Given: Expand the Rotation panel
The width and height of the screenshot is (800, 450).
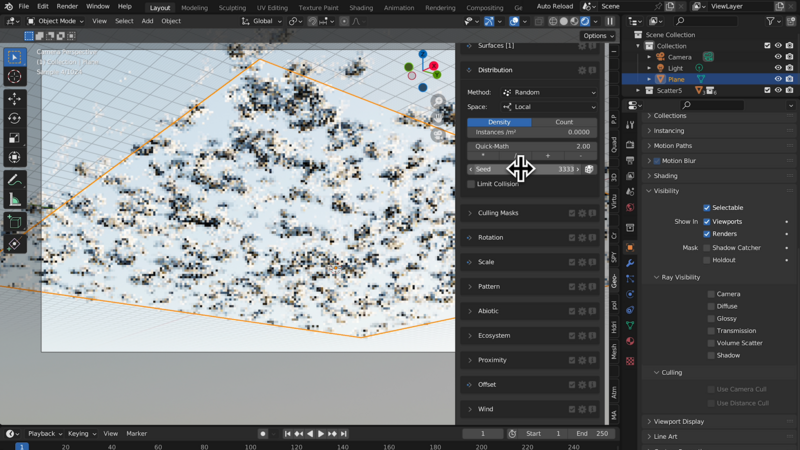Looking at the screenshot, I should (490, 237).
